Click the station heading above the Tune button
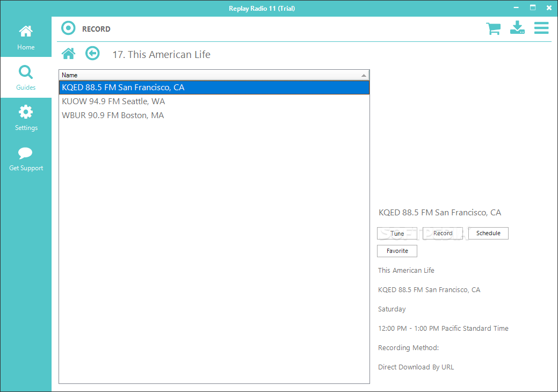Viewport: 558px width, 392px height. 439,213
